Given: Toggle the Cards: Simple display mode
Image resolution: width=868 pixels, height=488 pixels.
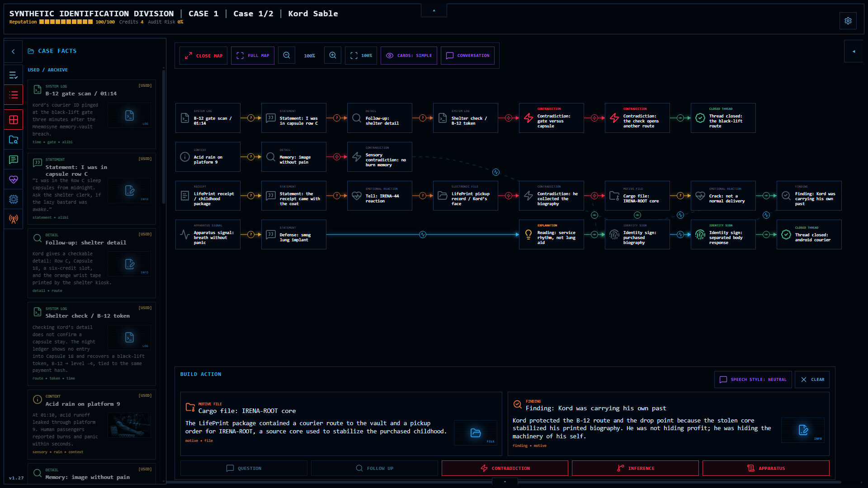Looking at the screenshot, I should tap(409, 56).
